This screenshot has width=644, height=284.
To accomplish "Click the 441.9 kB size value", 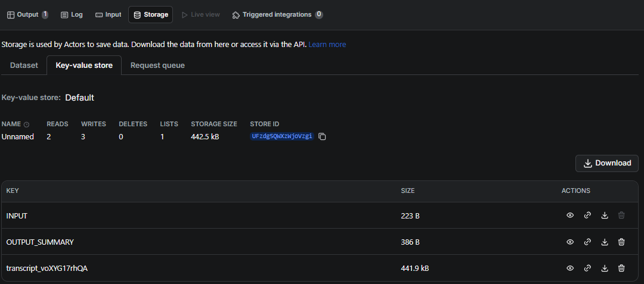I will (415, 268).
